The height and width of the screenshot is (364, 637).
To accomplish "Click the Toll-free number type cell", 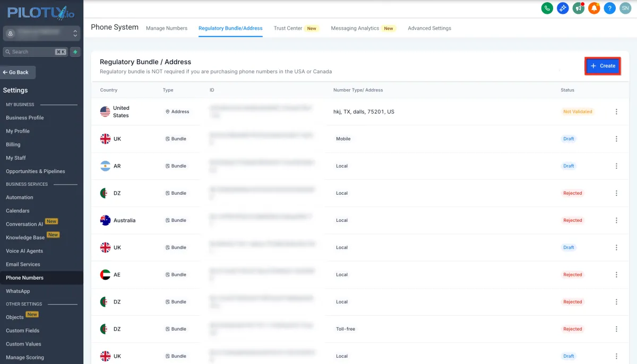I will (346, 329).
